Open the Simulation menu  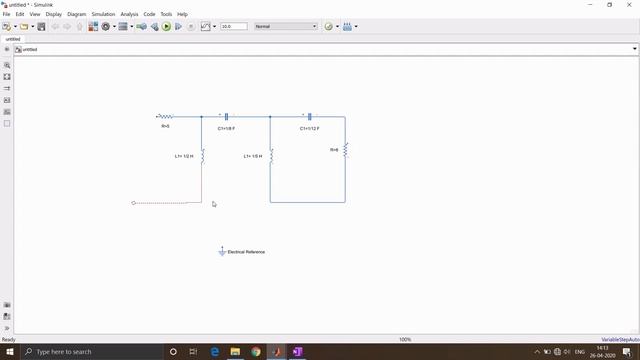point(103,14)
